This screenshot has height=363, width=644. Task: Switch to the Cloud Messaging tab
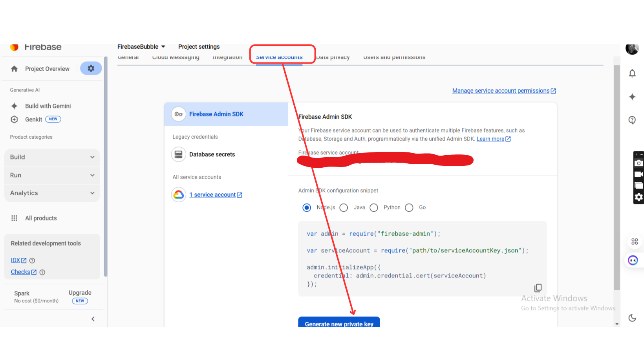pos(176,57)
